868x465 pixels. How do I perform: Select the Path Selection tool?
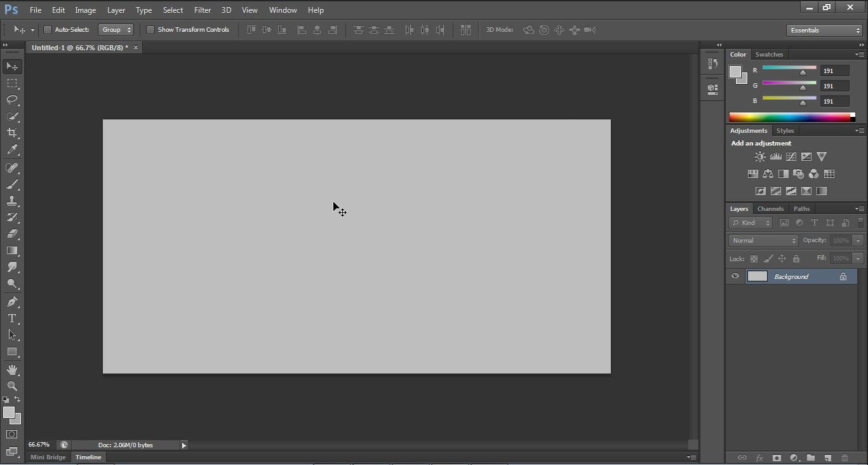[12, 335]
